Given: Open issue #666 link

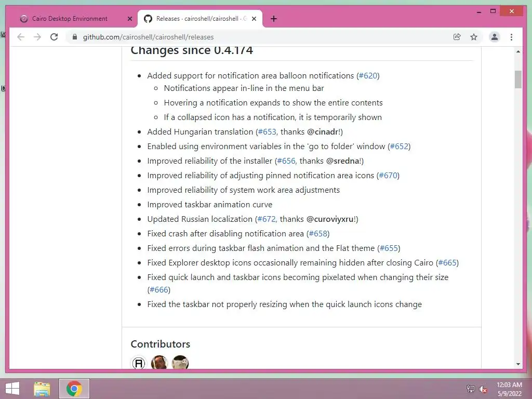Looking at the screenshot, I should [x=159, y=290].
